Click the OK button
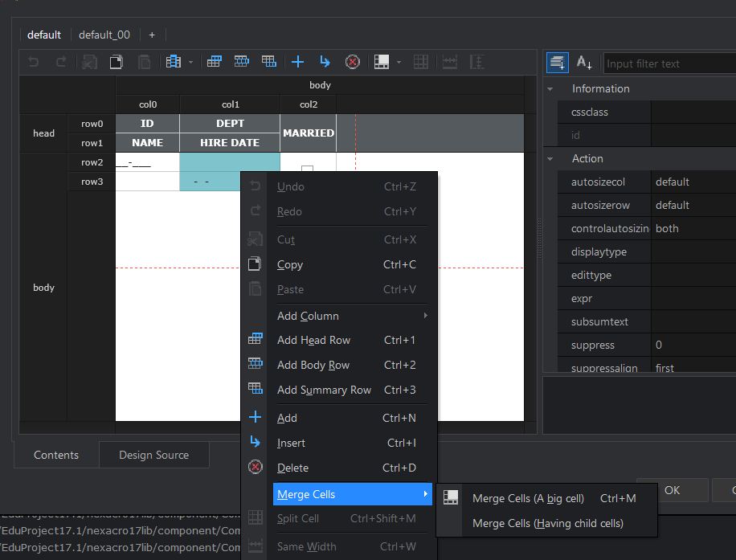Viewport: 736px width, 560px height. coord(673,490)
